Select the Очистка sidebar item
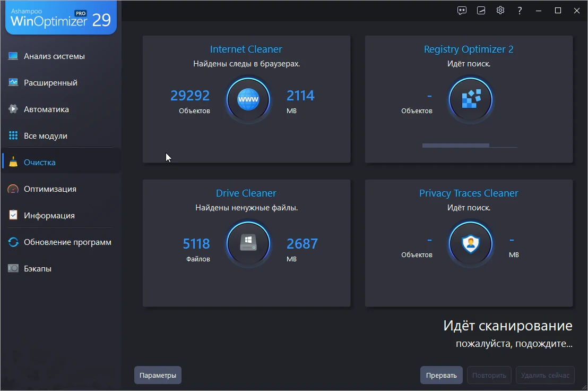 [x=60, y=162]
